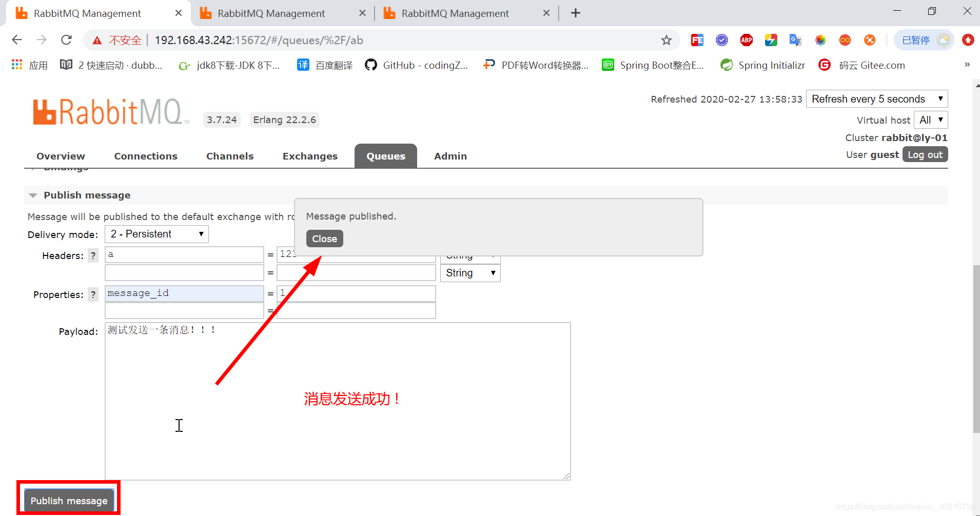Viewport: 980px width, 516px height.
Task: Open the PDF转Word转换器 bookmark
Action: pyautogui.click(x=536, y=65)
